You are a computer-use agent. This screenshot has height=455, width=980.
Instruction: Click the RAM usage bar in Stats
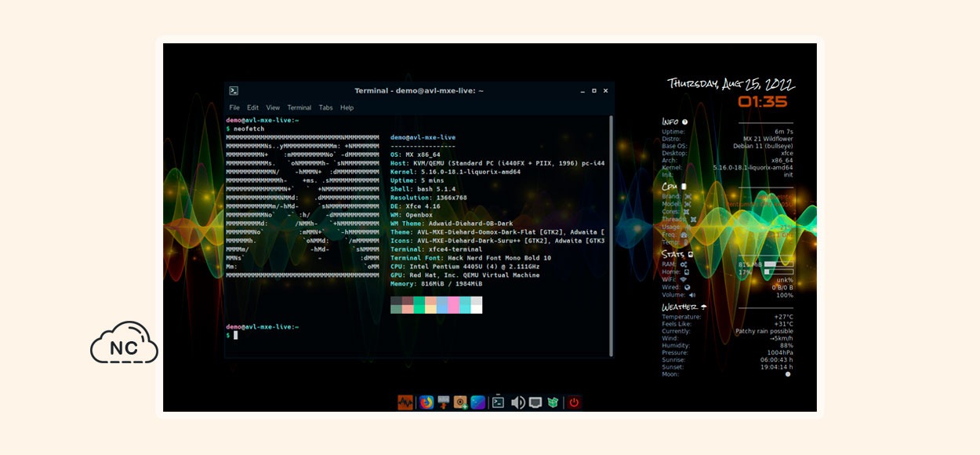[779, 264]
